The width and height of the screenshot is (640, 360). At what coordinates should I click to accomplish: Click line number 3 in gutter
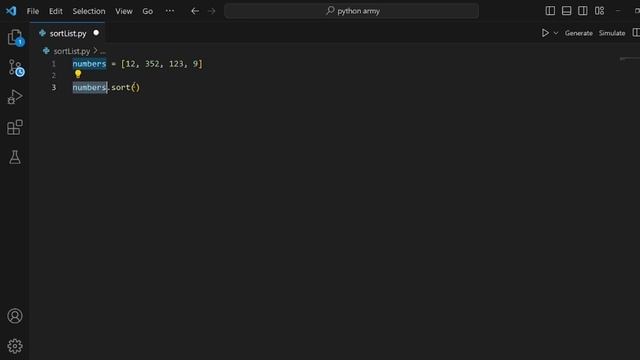pos(53,87)
